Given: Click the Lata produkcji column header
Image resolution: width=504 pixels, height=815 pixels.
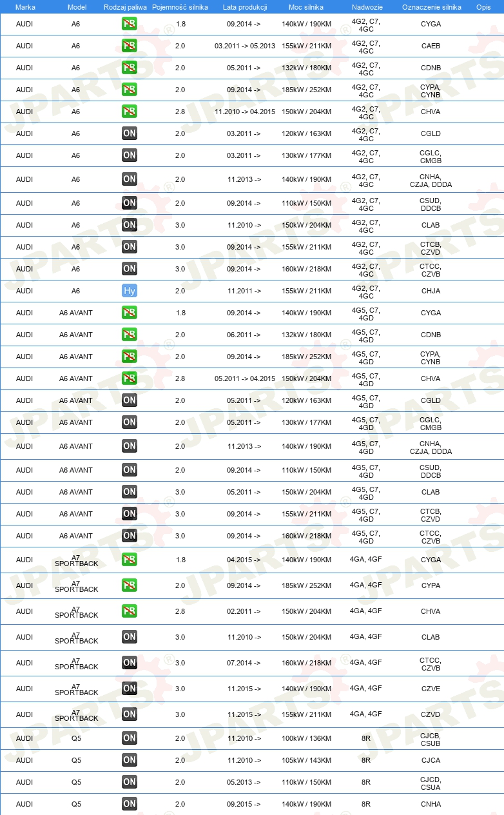Looking at the screenshot, I should click(244, 6).
